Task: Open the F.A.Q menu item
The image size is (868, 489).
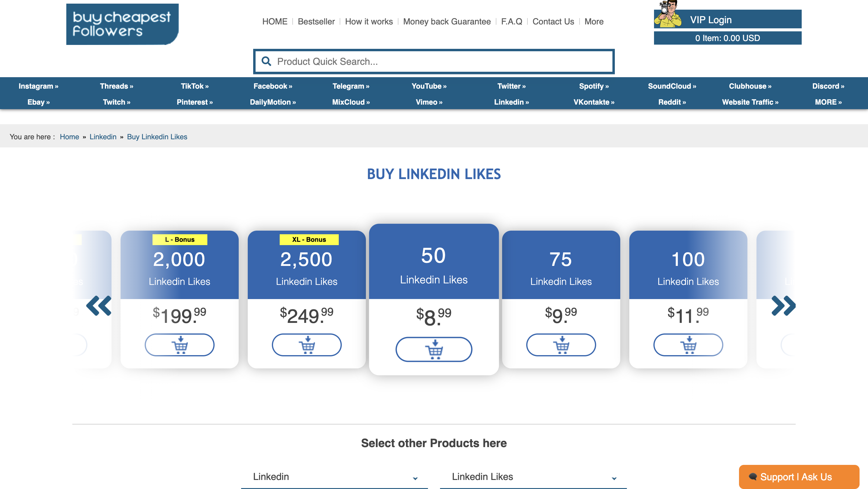Action: (511, 22)
